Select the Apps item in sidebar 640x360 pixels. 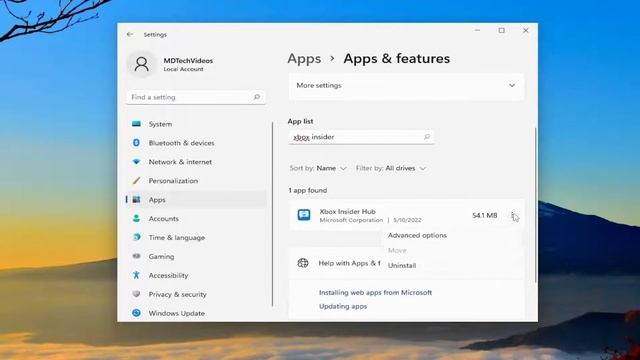click(x=196, y=200)
